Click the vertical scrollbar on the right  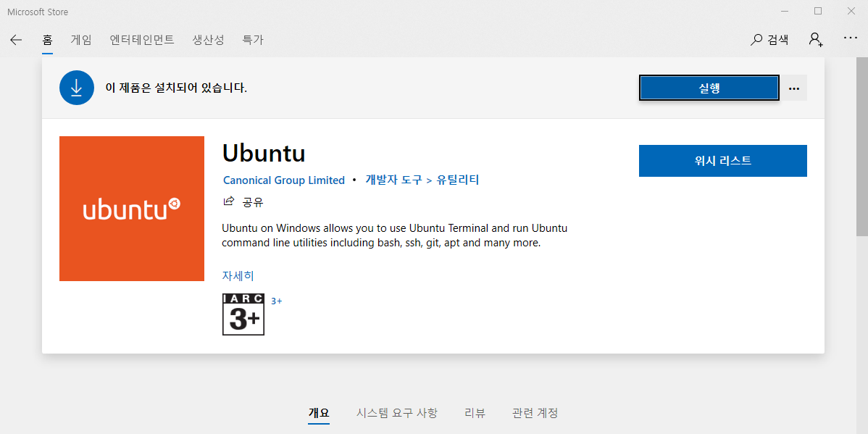pyautogui.click(x=862, y=146)
